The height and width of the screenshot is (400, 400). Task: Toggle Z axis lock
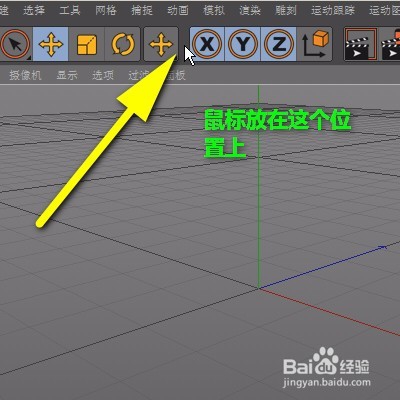pos(279,44)
